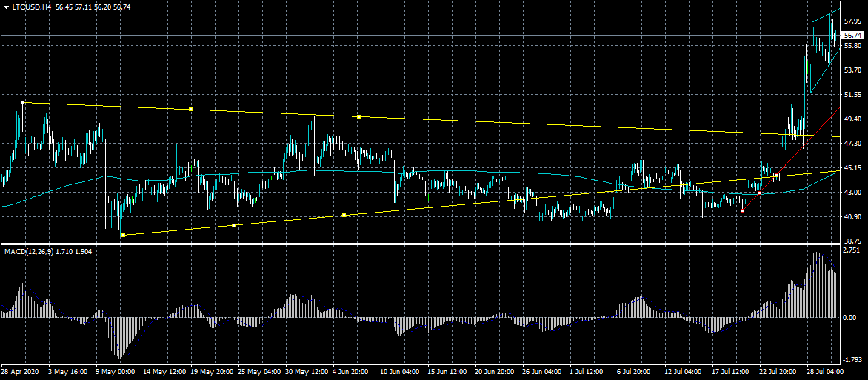Click the 47.30 price scale label
Viewport: 868px width, 380px height.
click(x=852, y=143)
